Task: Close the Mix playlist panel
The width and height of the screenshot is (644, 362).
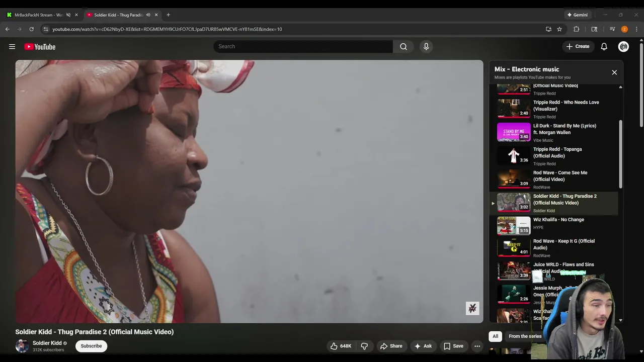Action: [x=614, y=72]
